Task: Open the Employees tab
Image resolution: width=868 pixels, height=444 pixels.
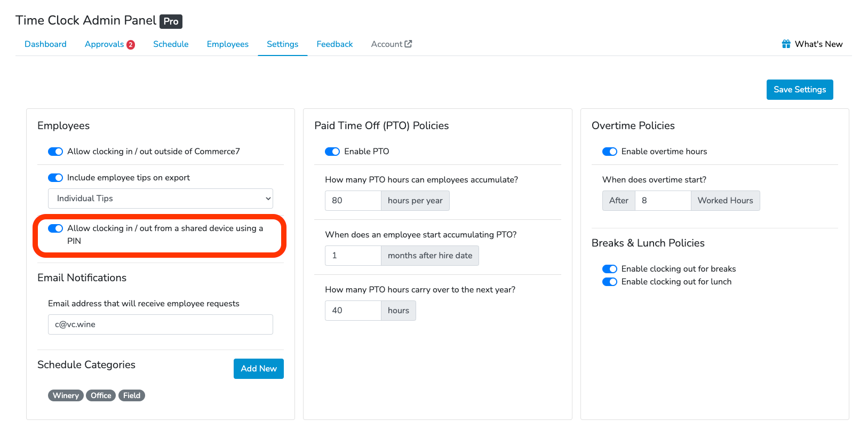Action: coord(228,44)
